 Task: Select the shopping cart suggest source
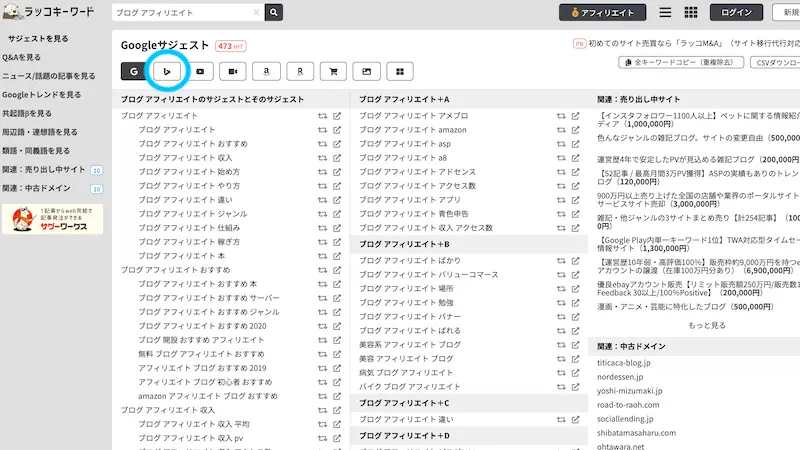pos(333,71)
